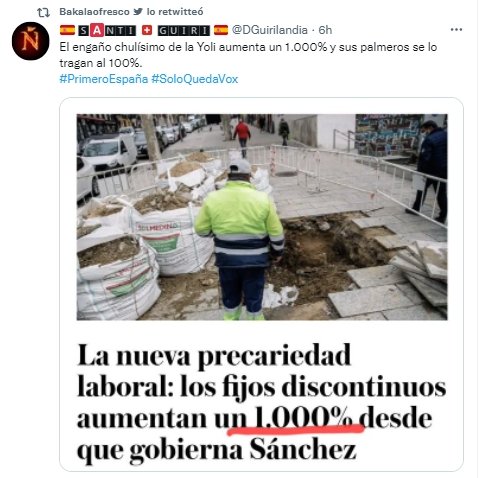Open the @DGuirilandia handle link
Viewport: 494px width, 478px height.
269,30
